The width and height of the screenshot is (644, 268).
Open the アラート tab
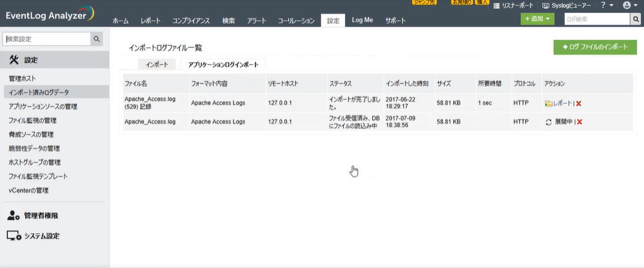click(x=257, y=21)
